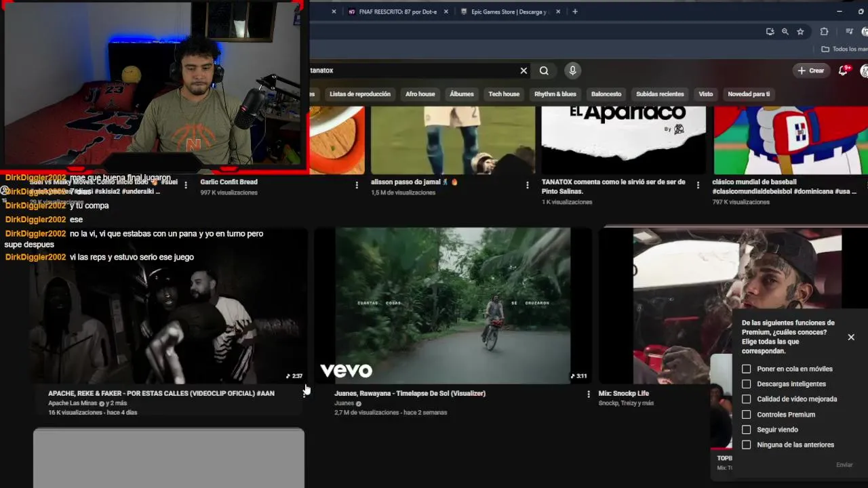This screenshot has width=868, height=488.
Task: Play the Juanes cyclist Vevo thumbnail
Action: (x=452, y=306)
